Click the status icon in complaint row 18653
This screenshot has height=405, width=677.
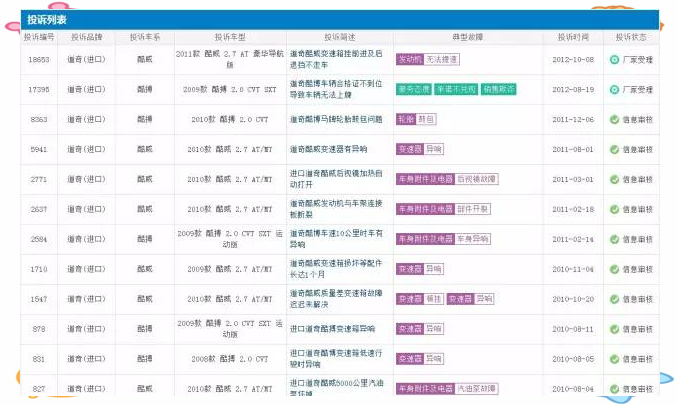614,60
